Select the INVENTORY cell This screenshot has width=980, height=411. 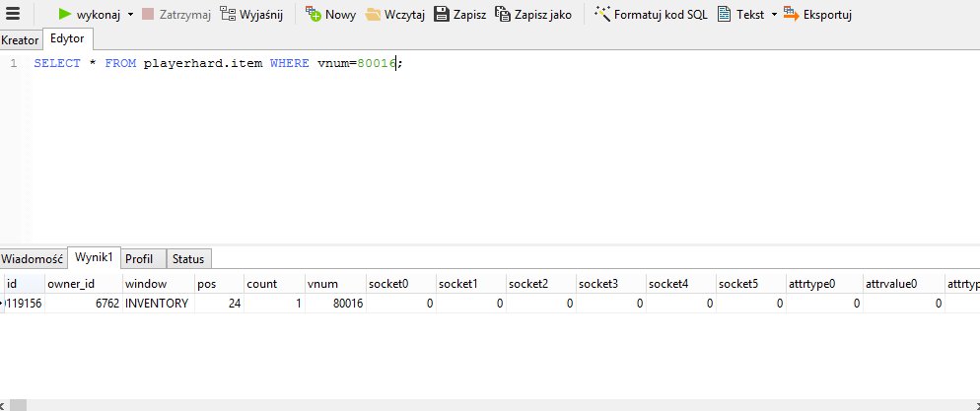click(x=158, y=304)
